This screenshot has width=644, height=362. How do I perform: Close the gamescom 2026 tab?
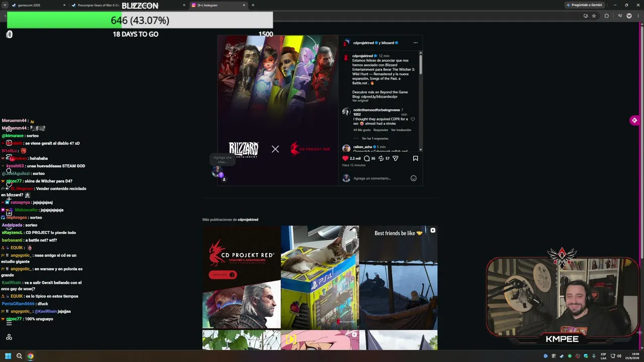[64, 5]
